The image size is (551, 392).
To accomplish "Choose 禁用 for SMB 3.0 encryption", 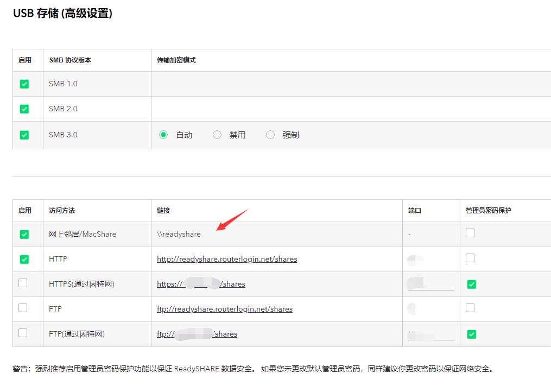I will (217, 135).
